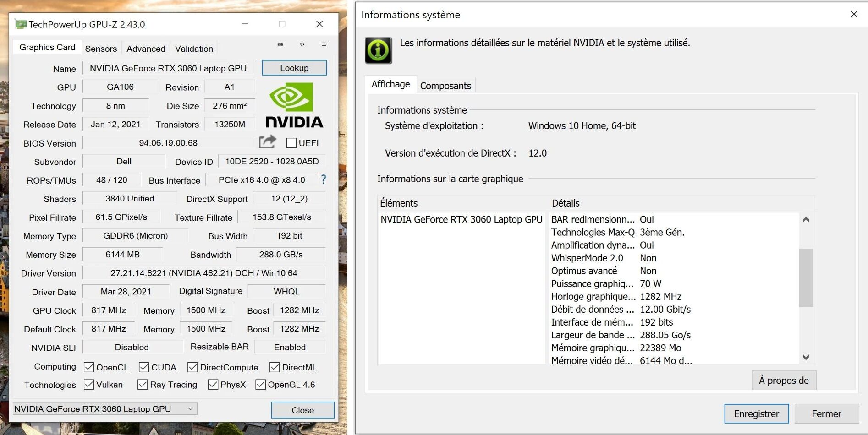Disable the Ray Tracing checkbox

[x=142, y=385]
